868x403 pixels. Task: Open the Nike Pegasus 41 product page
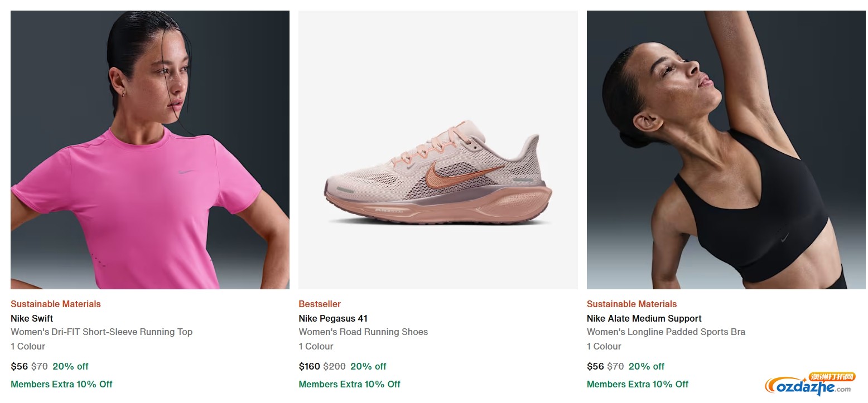332,318
